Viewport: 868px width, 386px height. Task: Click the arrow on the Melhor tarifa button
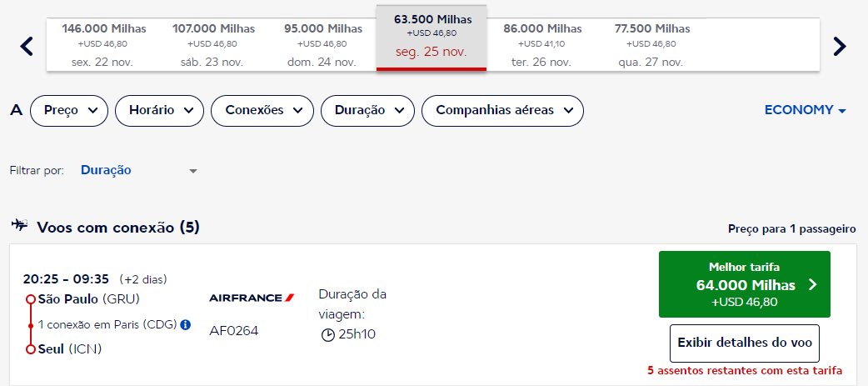[812, 284]
